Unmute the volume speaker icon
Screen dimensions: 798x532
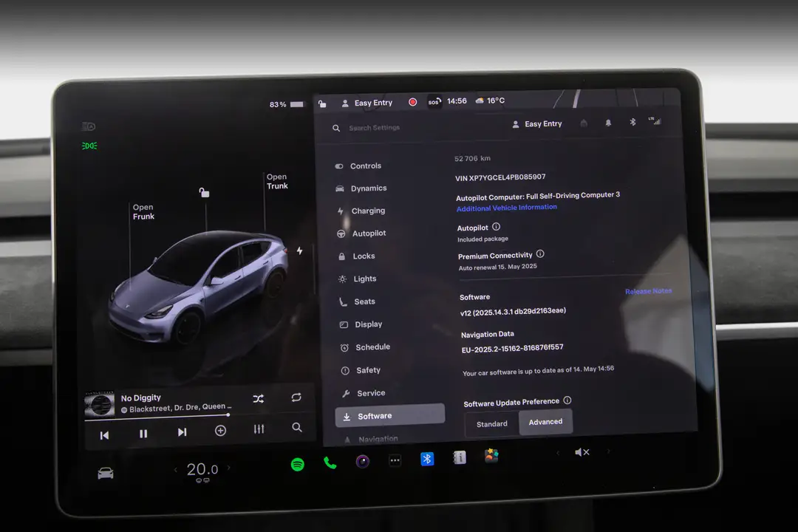[x=582, y=452]
